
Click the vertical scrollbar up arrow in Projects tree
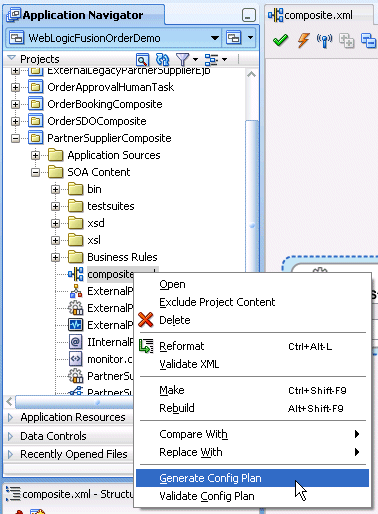[x=252, y=75]
